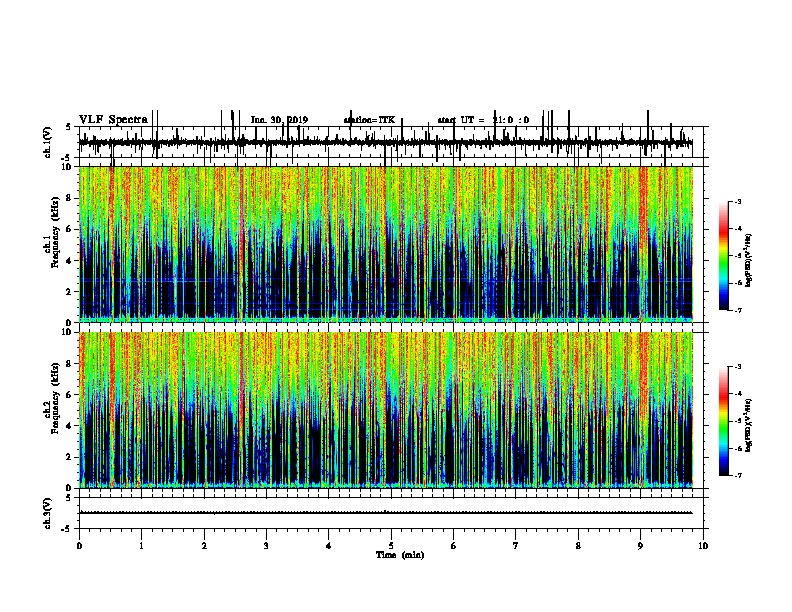Viewport: 792px width, 612px height.
Task: Click the "-7" tick on ch.1 color bar
Action: tap(737, 311)
